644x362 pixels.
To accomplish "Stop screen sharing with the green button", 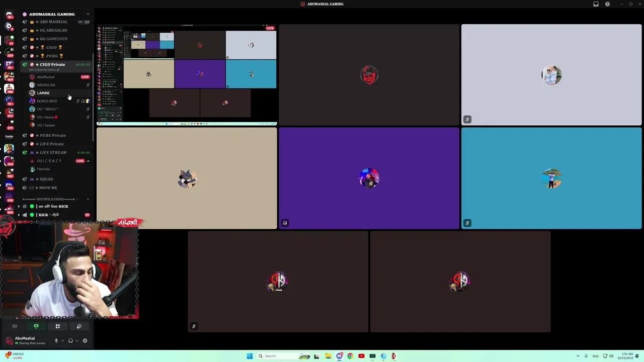I will 36,326.
